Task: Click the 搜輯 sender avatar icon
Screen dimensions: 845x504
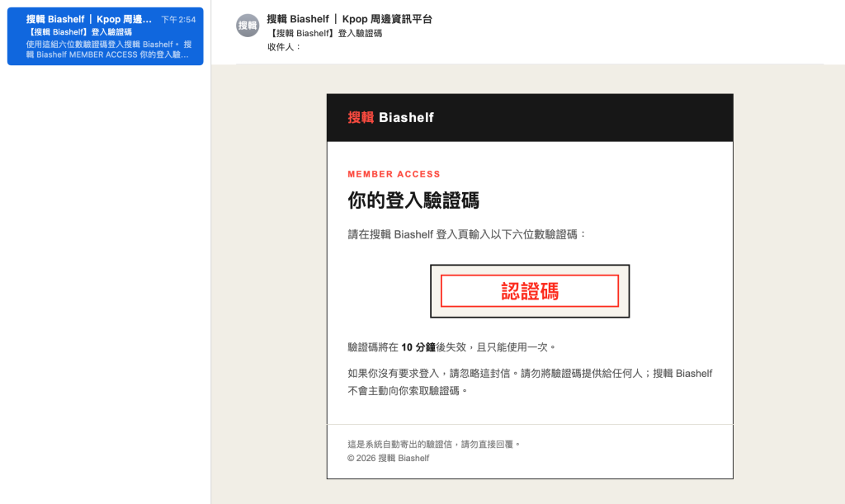Action: (248, 26)
